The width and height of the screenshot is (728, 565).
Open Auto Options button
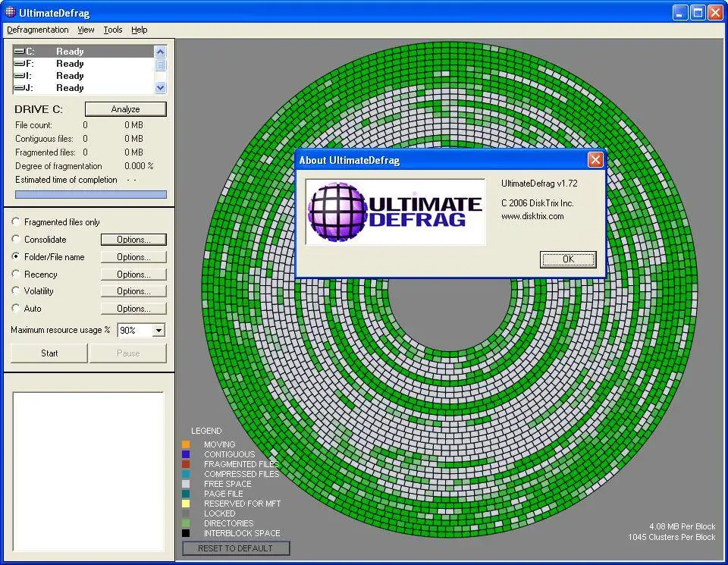click(x=133, y=309)
